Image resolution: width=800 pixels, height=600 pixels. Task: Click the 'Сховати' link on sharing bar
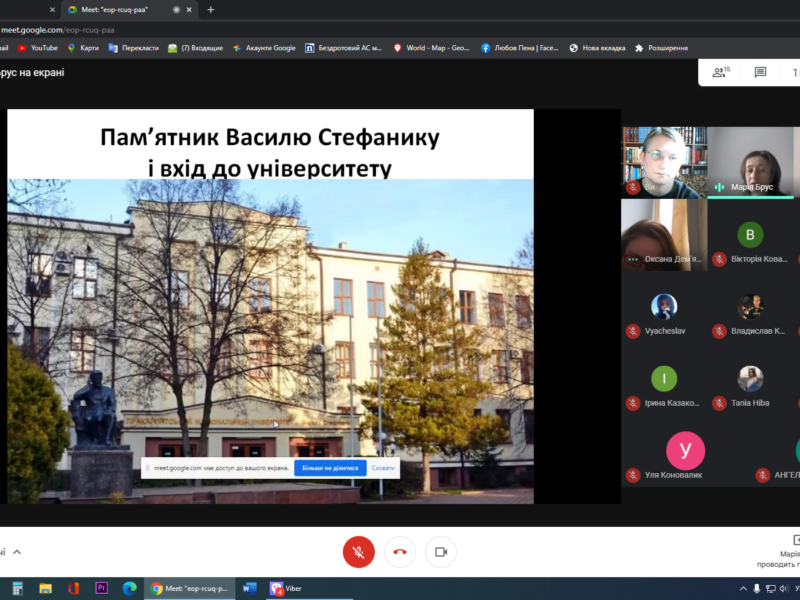[383, 467]
